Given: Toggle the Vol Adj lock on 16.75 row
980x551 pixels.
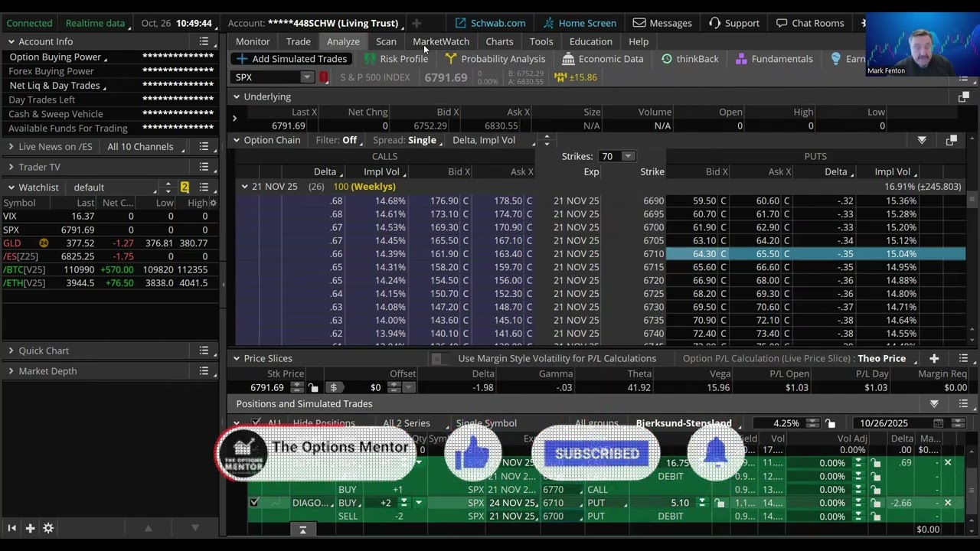Looking at the screenshot, I should coord(876,463).
